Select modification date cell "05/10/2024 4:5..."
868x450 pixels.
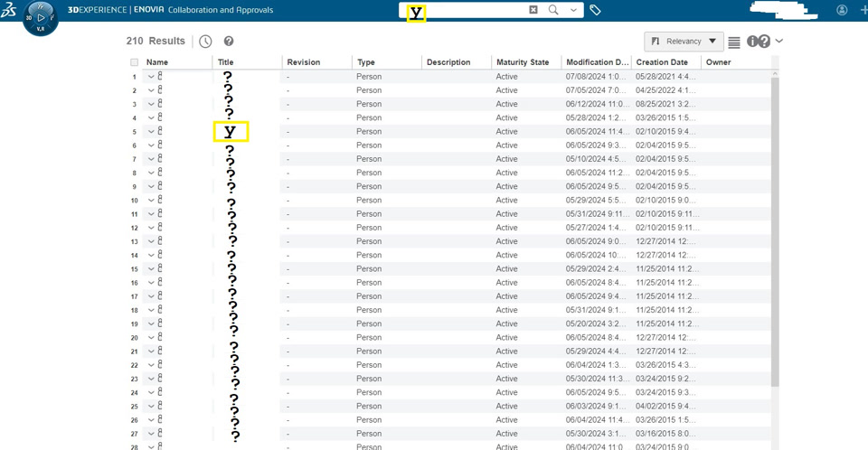pos(596,159)
